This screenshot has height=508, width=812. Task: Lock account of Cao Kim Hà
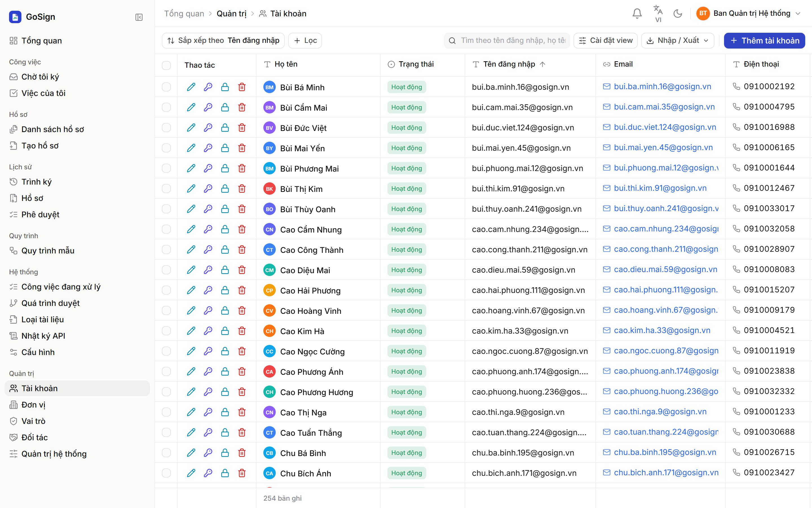[x=225, y=331]
